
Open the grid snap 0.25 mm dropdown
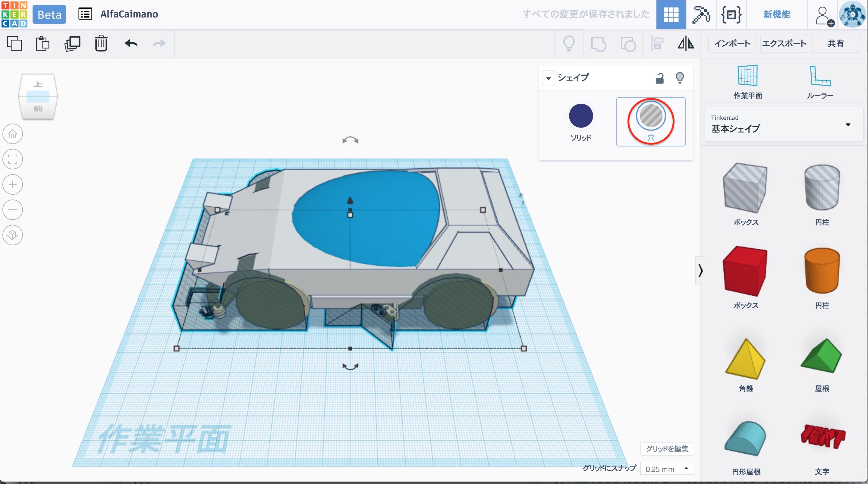coord(666,469)
